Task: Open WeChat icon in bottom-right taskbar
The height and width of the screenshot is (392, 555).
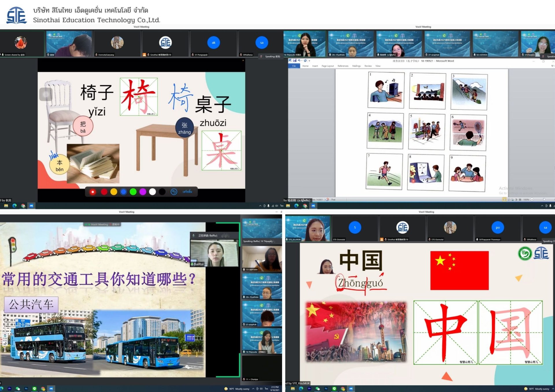Action: point(318,389)
